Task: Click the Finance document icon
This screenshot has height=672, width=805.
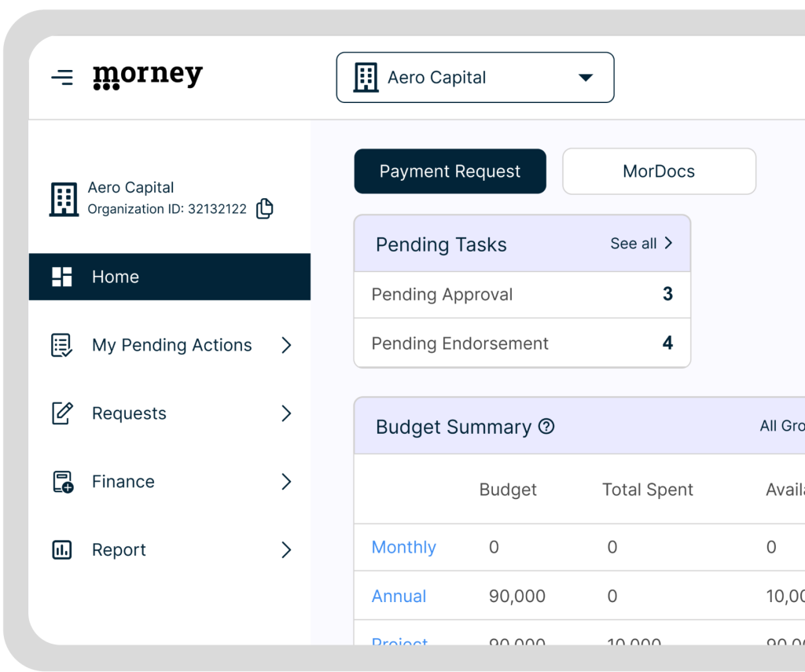Action: 62,482
